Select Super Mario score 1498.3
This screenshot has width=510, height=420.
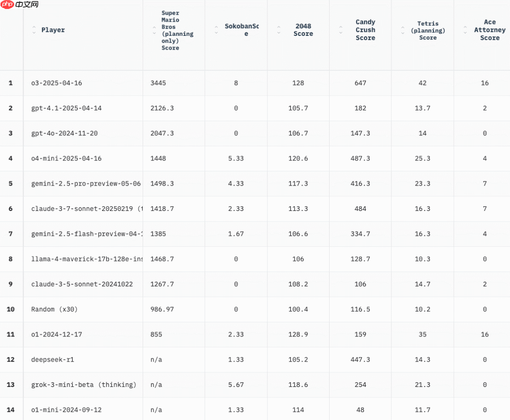pyautogui.click(x=162, y=184)
